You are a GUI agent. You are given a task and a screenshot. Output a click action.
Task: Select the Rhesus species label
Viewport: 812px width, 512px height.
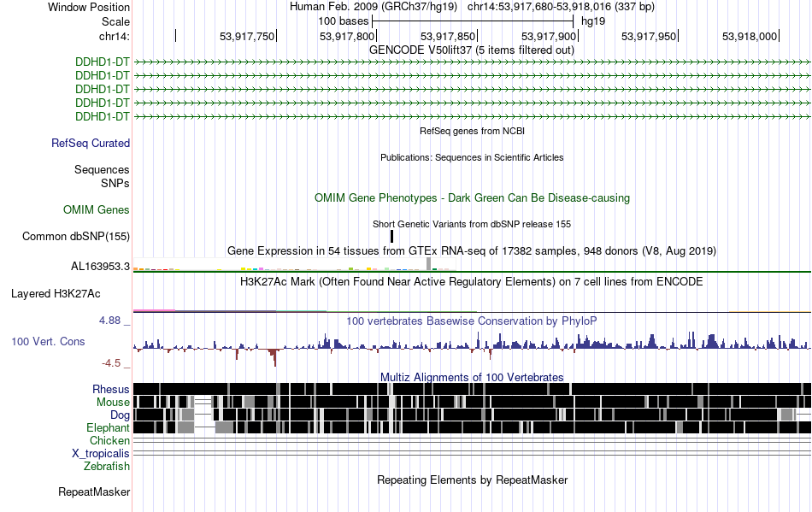111,389
